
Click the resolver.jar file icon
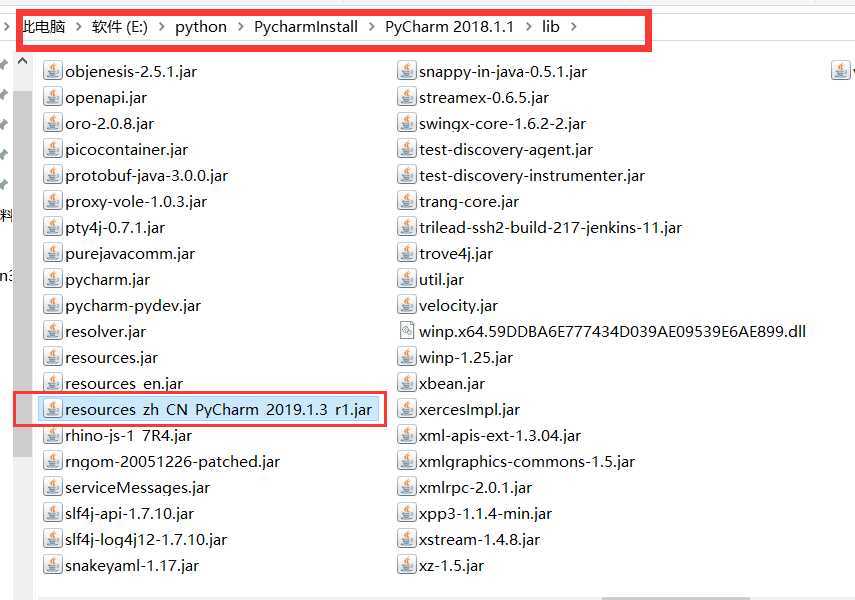pyautogui.click(x=52, y=331)
